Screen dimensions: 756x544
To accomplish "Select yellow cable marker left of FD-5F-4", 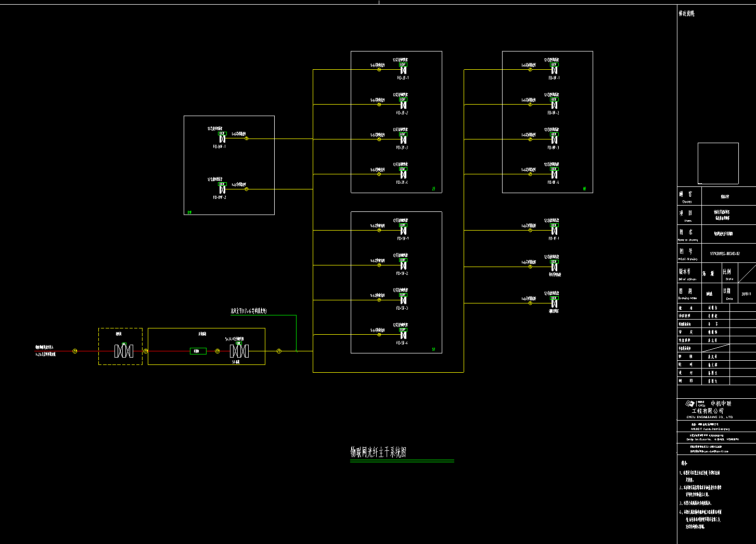I will [x=379, y=335].
